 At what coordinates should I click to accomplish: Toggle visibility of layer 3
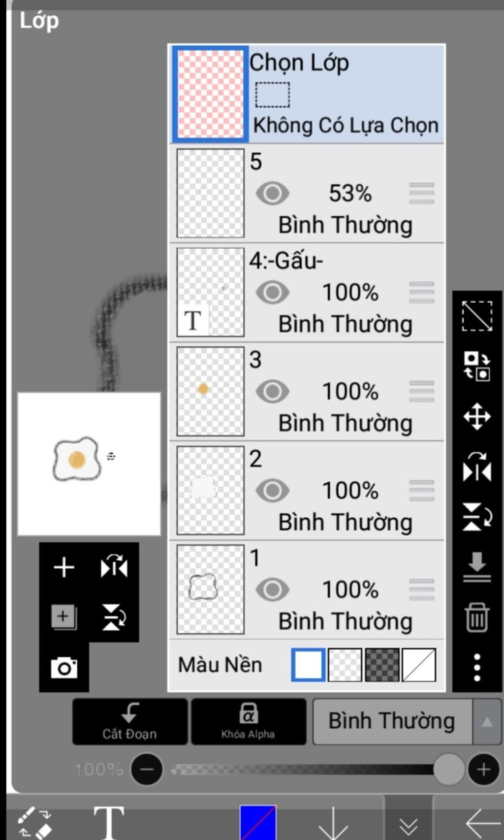272,392
